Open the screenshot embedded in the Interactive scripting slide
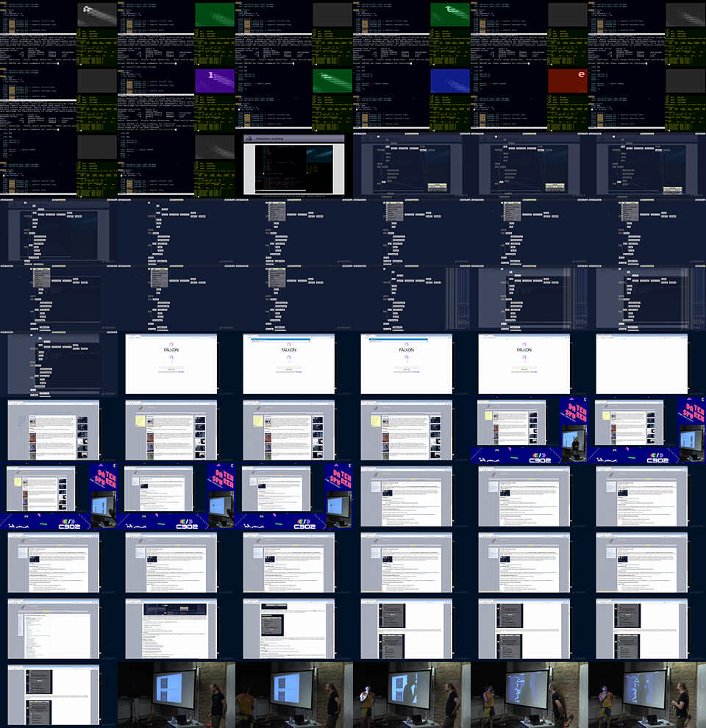Viewport: 706px width, 728px height. point(293,167)
